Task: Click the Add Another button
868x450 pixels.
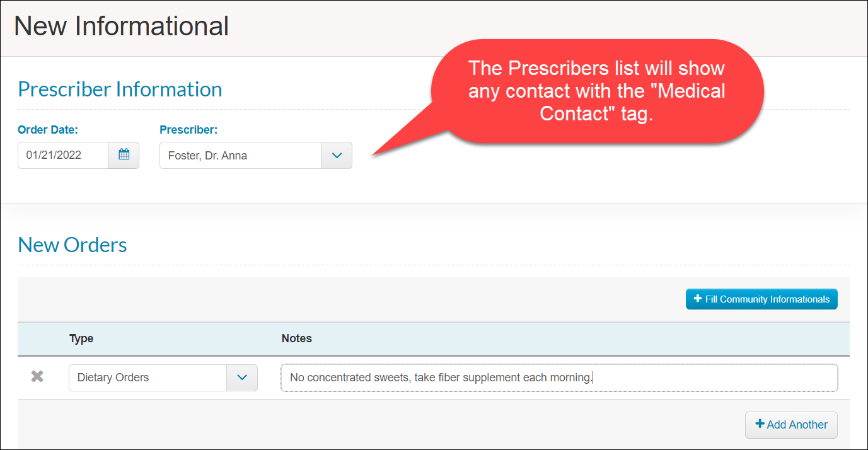Action: coord(791,425)
